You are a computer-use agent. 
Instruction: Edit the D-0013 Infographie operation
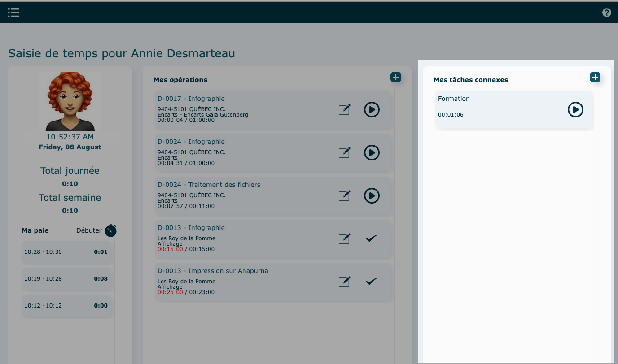[x=344, y=238]
